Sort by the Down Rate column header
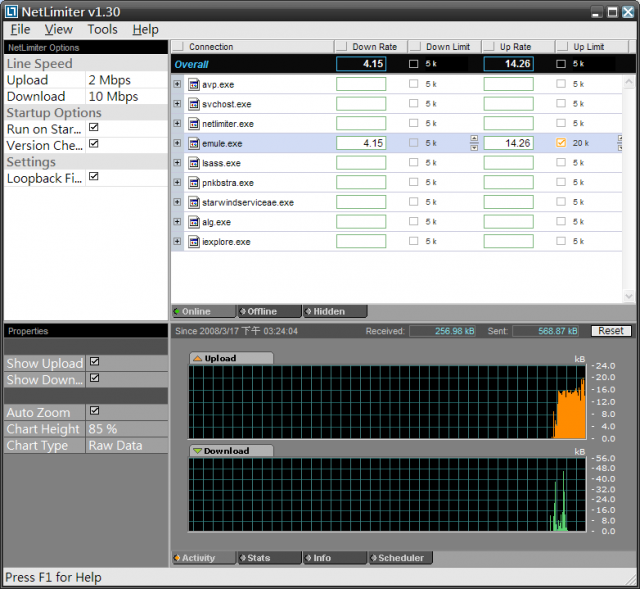The image size is (640, 589). (x=371, y=47)
